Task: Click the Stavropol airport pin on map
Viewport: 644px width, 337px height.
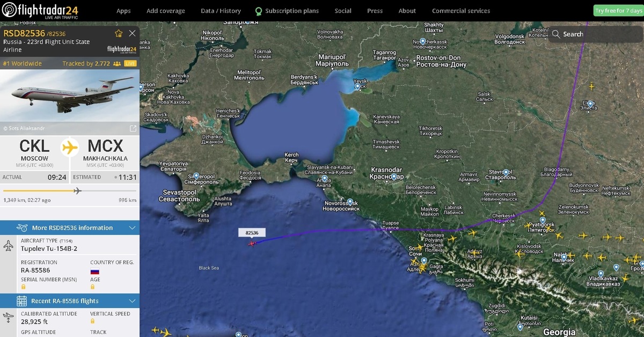Action: click(506, 172)
